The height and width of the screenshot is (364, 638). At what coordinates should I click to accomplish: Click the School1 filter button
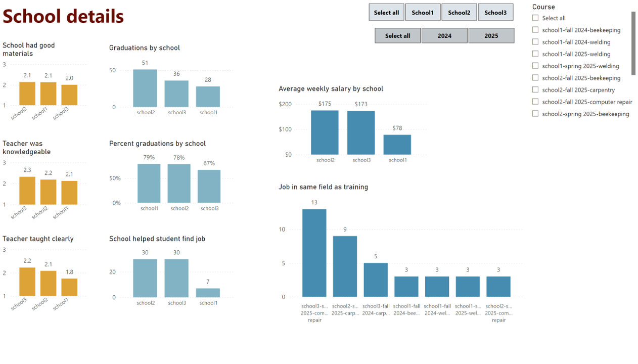[423, 12]
